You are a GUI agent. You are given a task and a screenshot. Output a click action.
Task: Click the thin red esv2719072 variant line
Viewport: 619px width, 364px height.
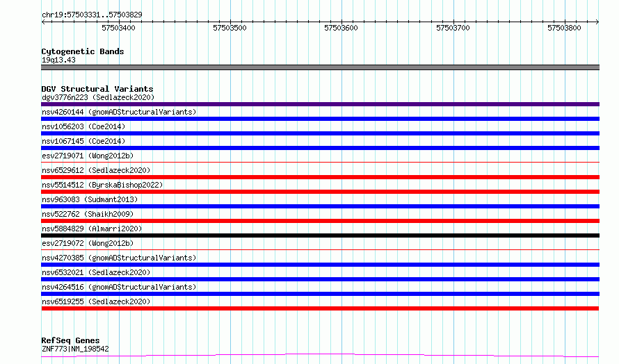320,249
